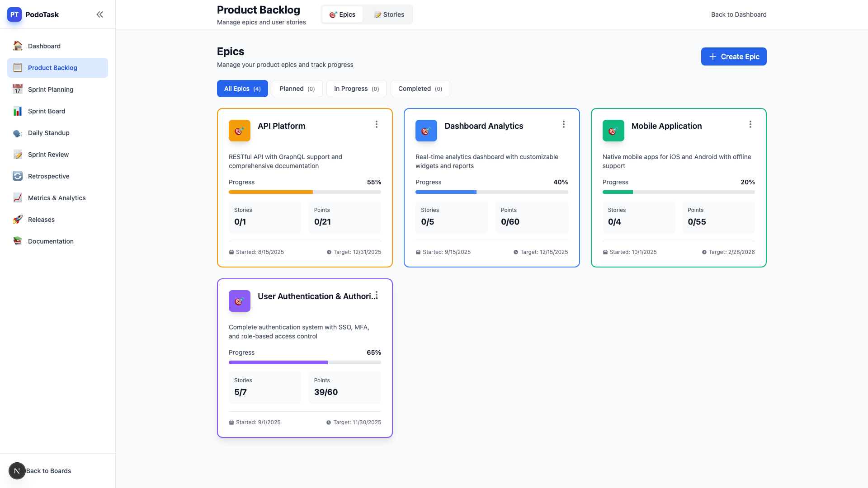Click the Sprint Planning calendar icon
This screenshot has height=488, width=868.
(18, 89)
